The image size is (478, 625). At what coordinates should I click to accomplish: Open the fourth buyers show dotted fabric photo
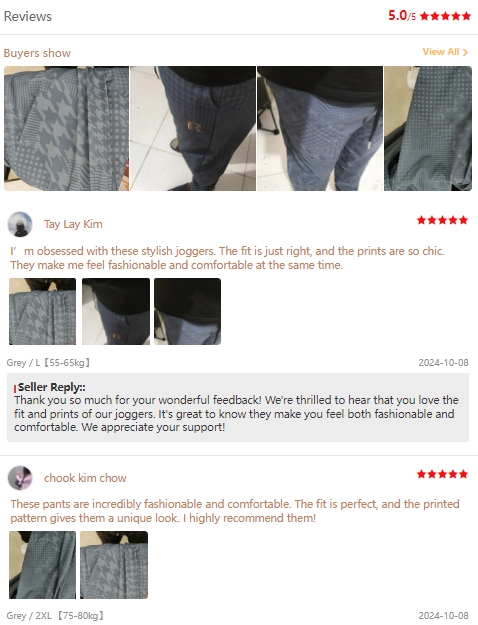tap(428, 128)
